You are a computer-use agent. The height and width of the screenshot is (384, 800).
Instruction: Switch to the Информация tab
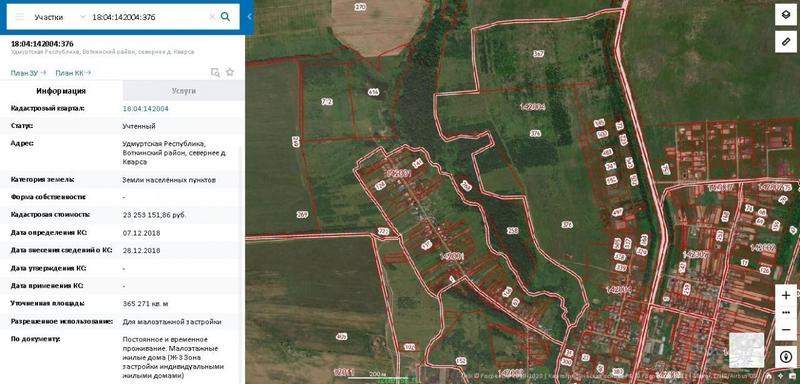tap(61, 91)
